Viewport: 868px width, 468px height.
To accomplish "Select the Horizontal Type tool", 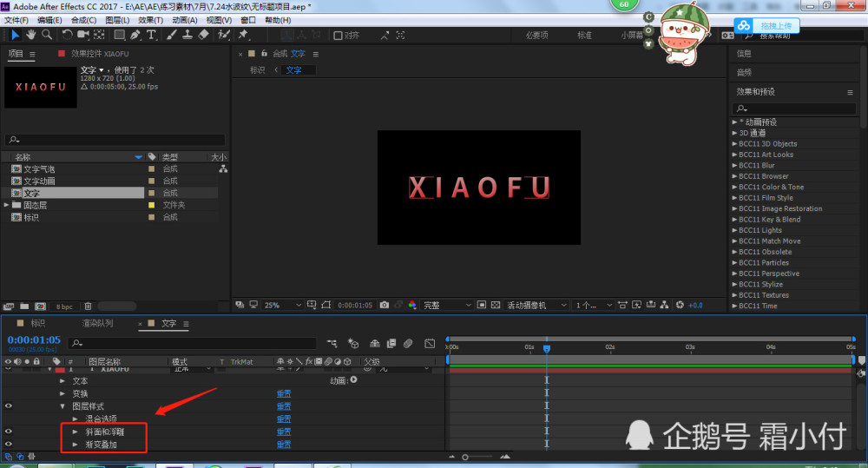I will [x=151, y=35].
